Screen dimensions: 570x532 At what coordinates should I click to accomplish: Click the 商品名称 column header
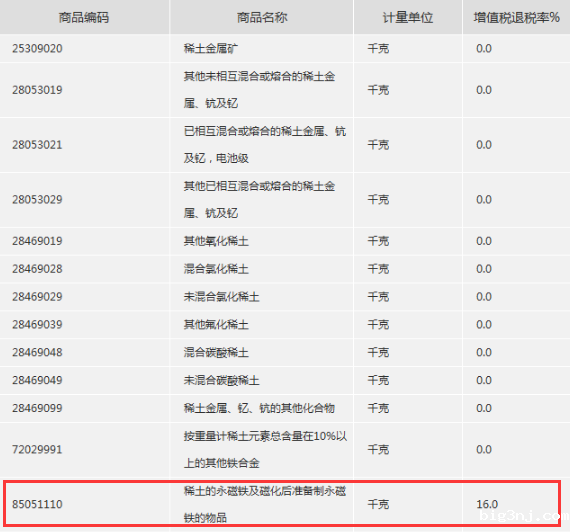pyautogui.click(x=262, y=17)
